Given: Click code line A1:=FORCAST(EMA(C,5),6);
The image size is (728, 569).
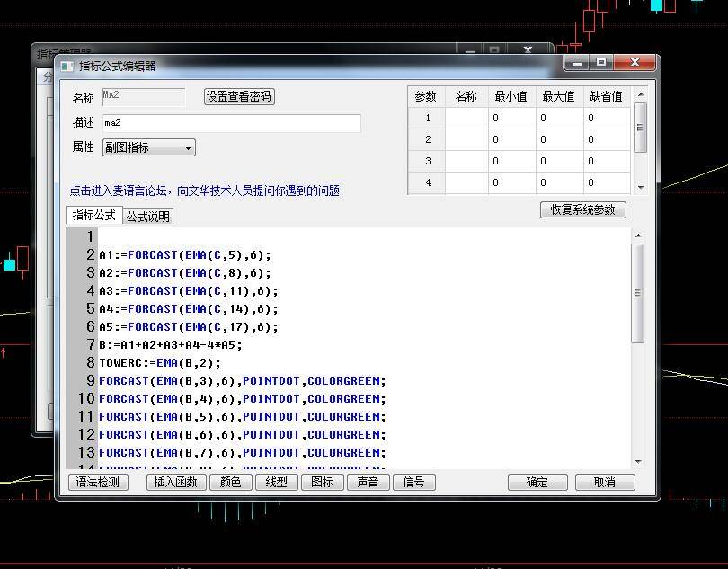Looking at the screenshot, I should (185, 255).
